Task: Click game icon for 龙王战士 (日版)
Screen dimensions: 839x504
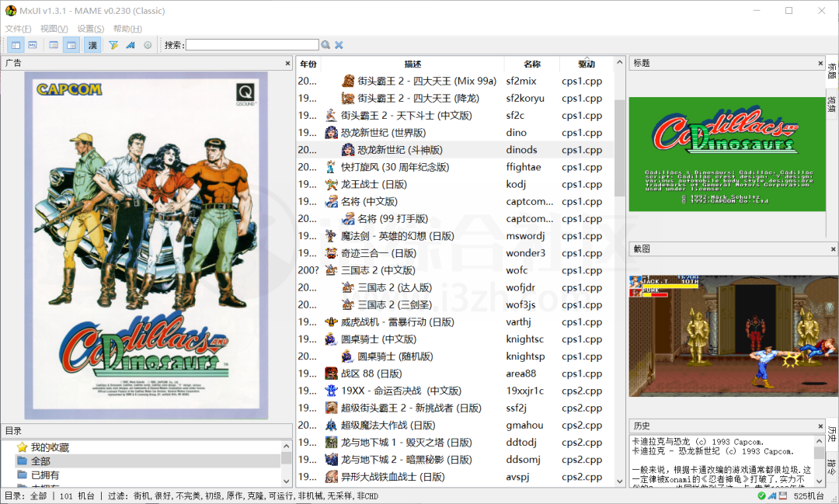Action: coord(331,185)
